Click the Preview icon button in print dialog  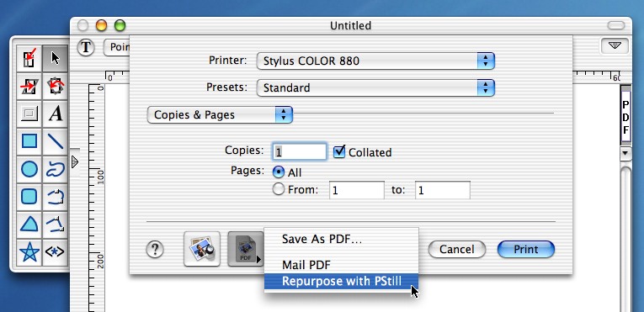point(202,249)
